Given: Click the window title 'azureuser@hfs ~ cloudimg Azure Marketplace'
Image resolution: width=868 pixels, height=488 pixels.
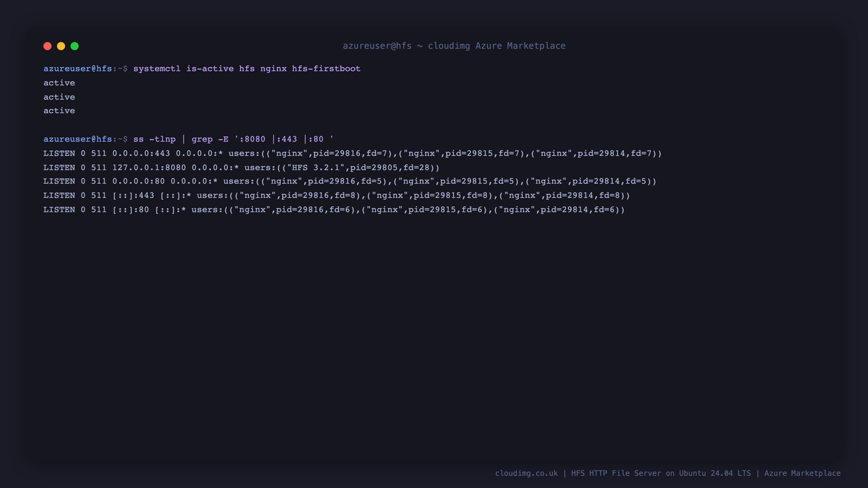Looking at the screenshot, I should click(454, 46).
